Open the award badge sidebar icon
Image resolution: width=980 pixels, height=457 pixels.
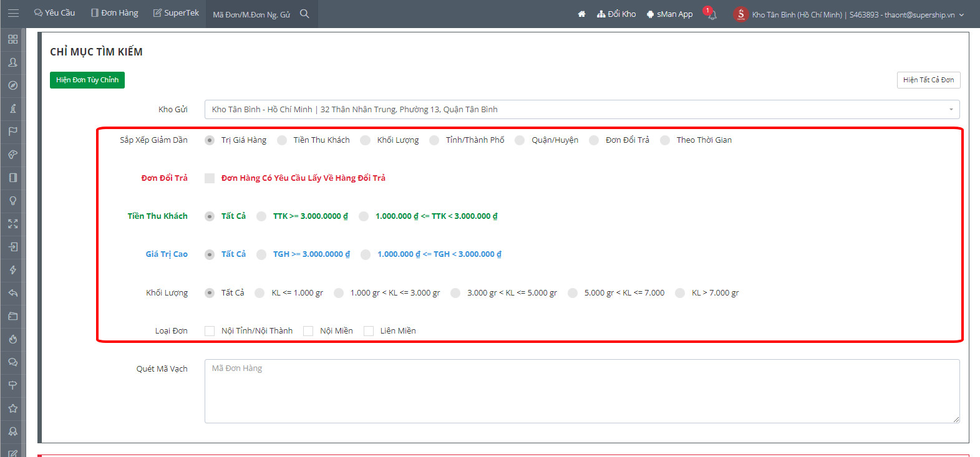(x=12, y=431)
